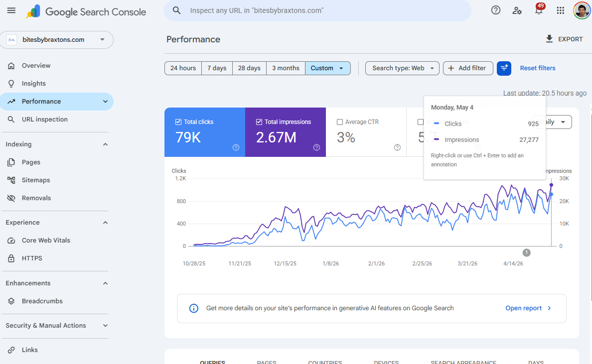
Task: Open report for generative AI features
Action: (528, 308)
